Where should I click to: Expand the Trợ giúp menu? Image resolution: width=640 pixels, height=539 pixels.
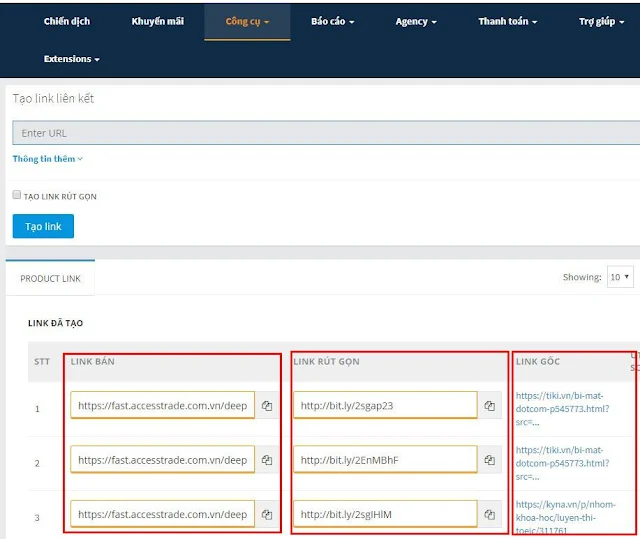[x=601, y=22]
